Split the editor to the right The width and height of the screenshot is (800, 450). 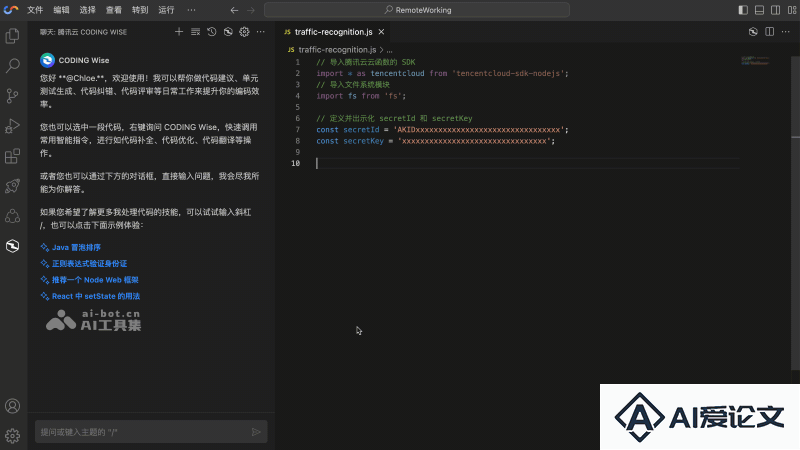(x=769, y=32)
